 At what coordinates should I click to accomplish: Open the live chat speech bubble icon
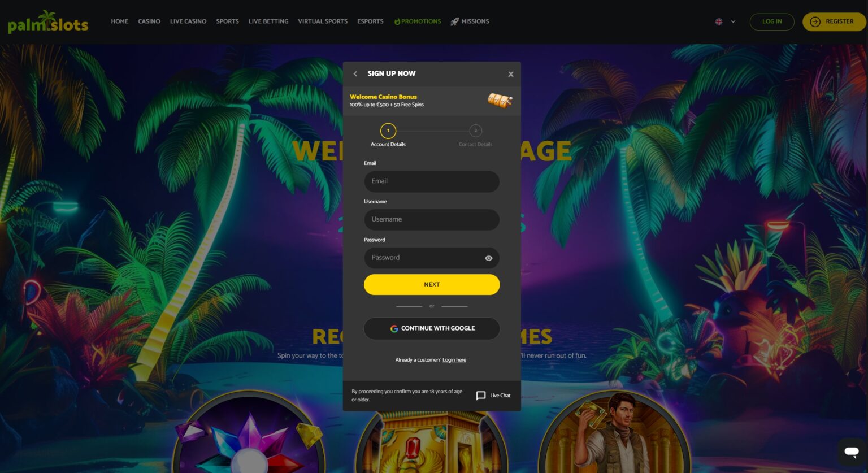(481, 396)
